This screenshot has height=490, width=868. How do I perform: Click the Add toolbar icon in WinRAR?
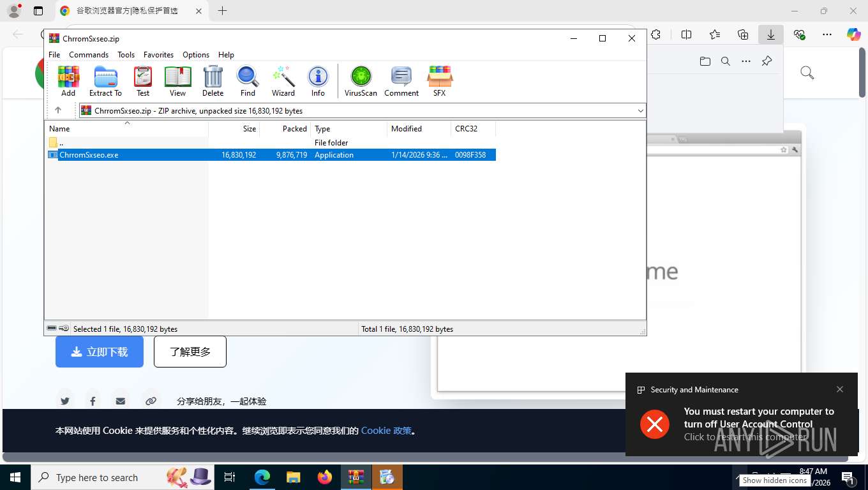(68, 81)
